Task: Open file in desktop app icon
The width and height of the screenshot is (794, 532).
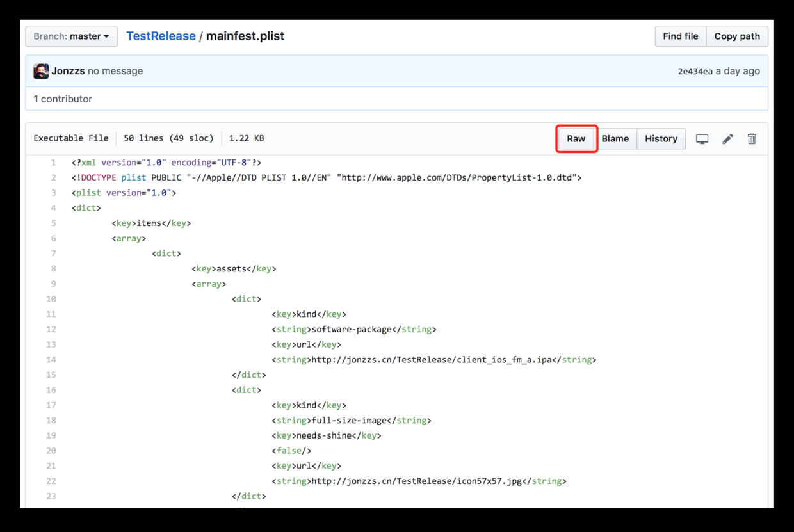Action: [702, 139]
